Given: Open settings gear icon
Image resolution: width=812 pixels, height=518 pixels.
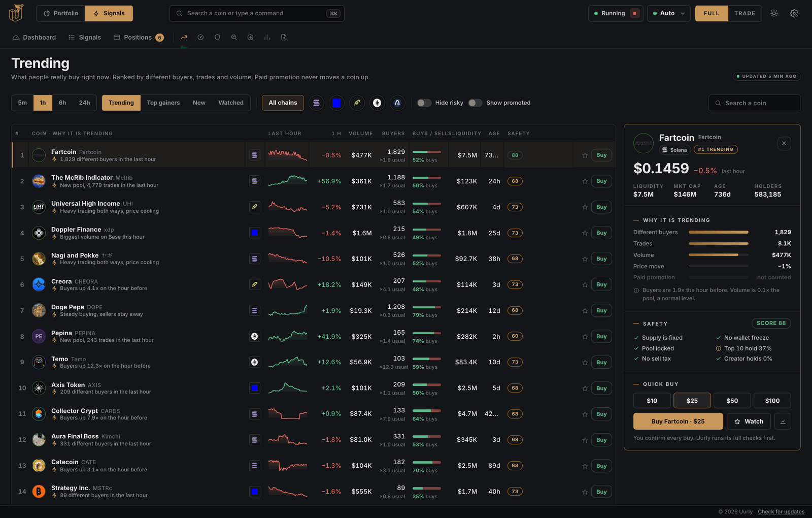Looking at the screenshot, I should coord(794,13).
